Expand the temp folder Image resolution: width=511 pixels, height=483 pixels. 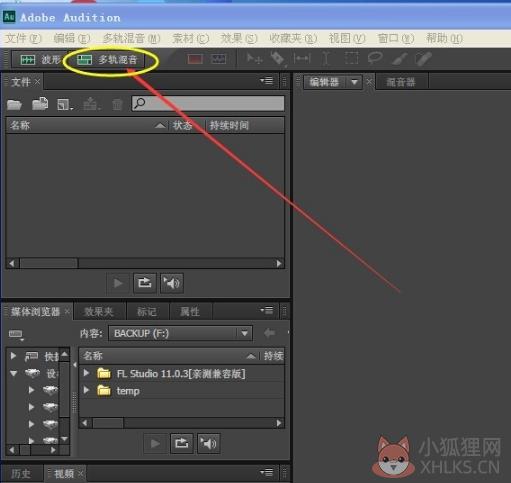(x=86, y=390)
